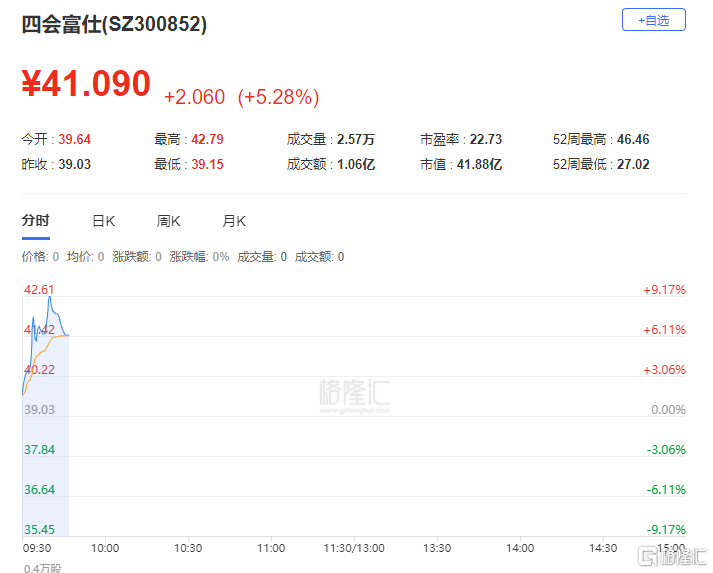Click the 11:30/13:00 time axis label
Image resolution: width=713 pixels, height=573 pixels.
(x=354, y=548)
